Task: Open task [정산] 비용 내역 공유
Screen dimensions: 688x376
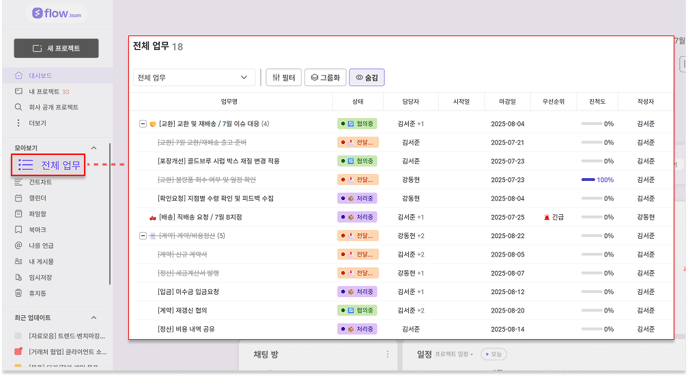Action: (186, 329)
